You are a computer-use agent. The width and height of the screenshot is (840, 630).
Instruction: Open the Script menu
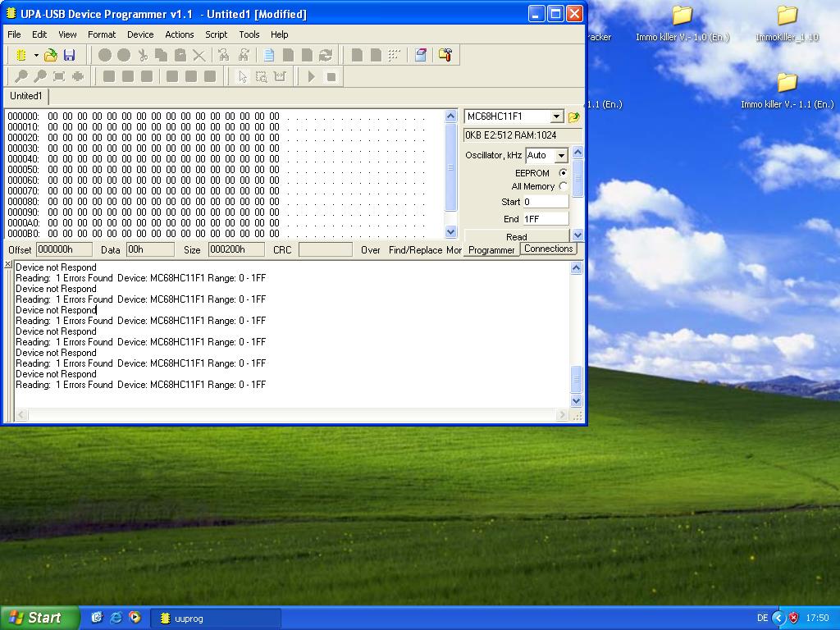pos(216,34)
